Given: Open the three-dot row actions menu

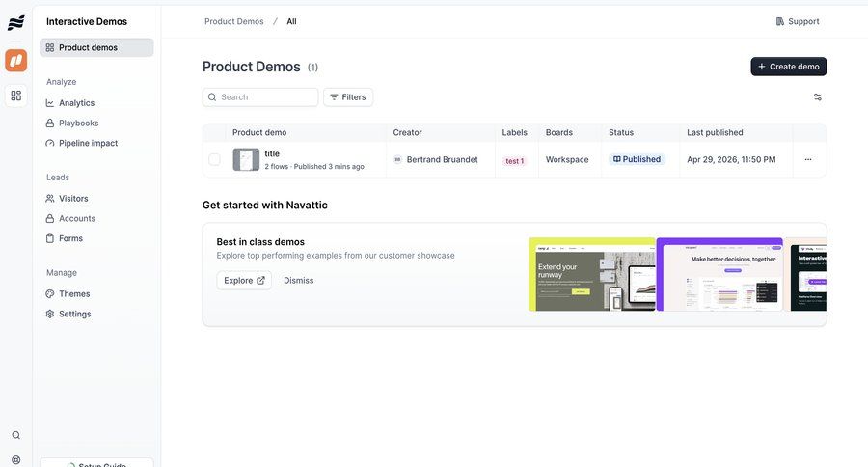Looking at the screenshot, I should pos(808,159).
